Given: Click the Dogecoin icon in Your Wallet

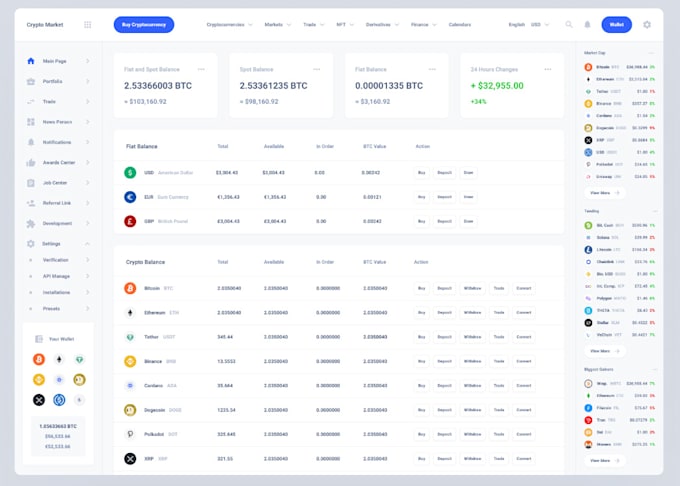Looking at the screenshot, I should click(x=79, y=380).
